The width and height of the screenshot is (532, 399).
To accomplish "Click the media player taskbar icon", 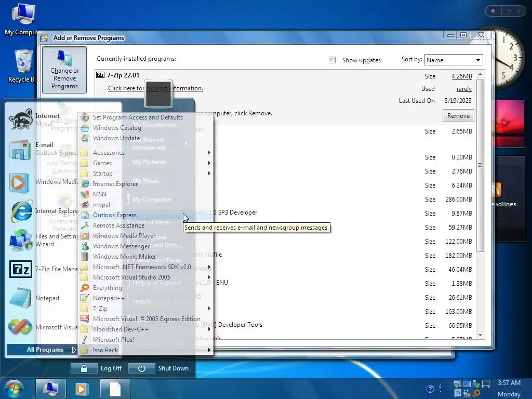I will point(82,389).
